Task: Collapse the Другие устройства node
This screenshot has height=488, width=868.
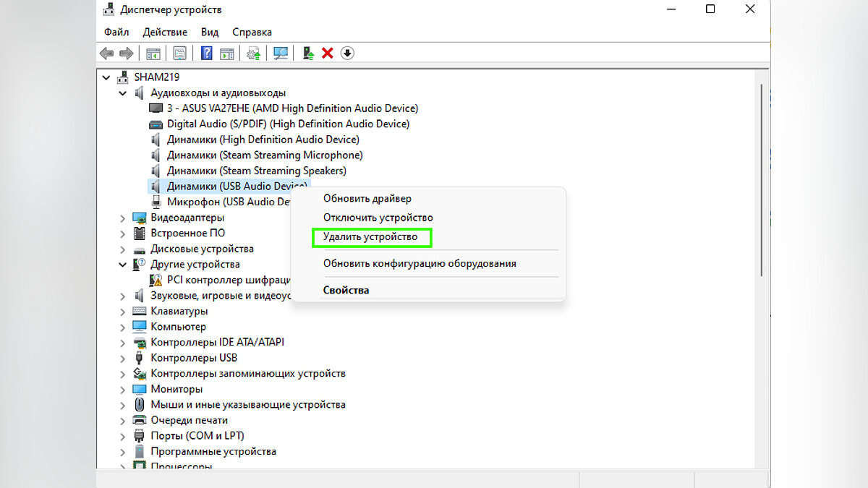Action: coord(123,265)
